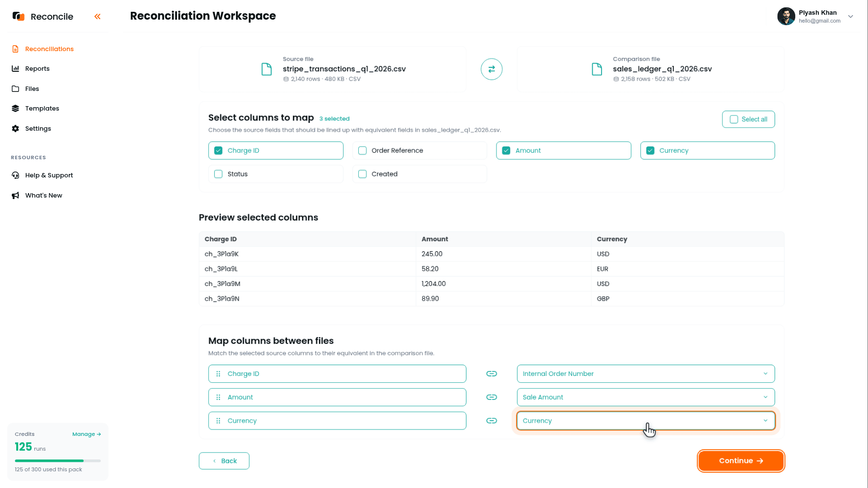Open the Internal Order Number dropdown
868x488 pixels.
point(646,374)
